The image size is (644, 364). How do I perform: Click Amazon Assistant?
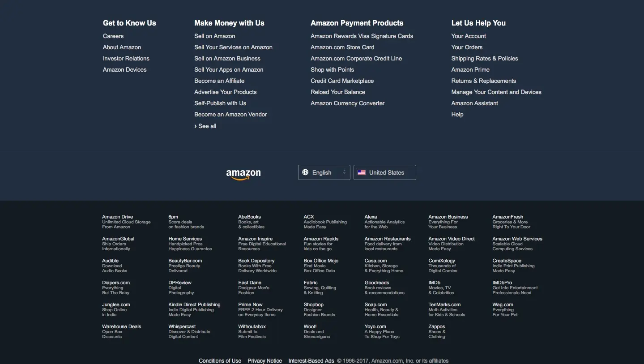point(475,103)
